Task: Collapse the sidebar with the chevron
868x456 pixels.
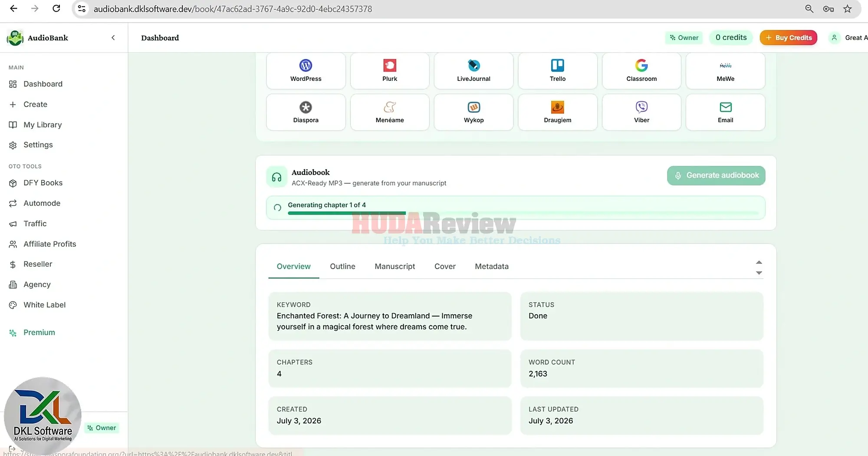Action: click(113, 38)
